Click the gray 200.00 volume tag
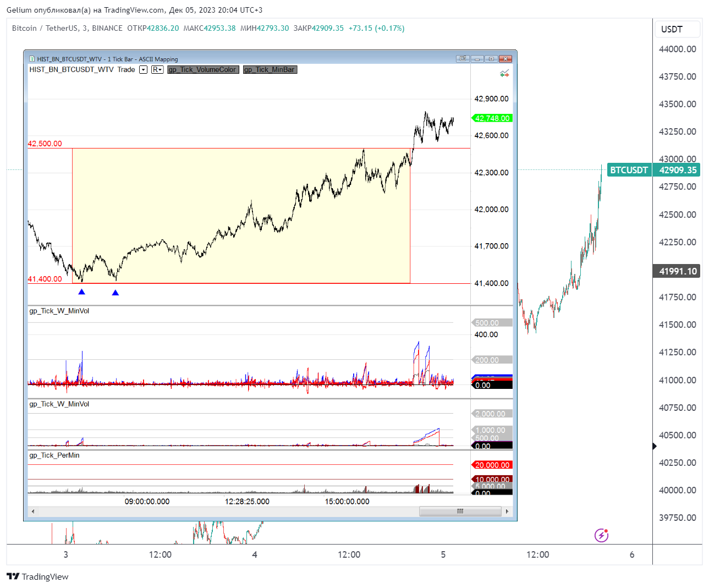 pos(492,360)
